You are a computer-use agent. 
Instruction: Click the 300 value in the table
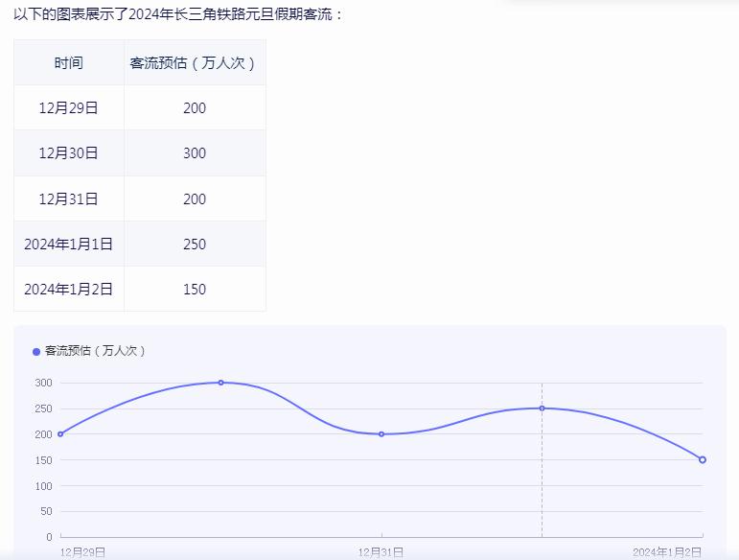pos(195,153)
